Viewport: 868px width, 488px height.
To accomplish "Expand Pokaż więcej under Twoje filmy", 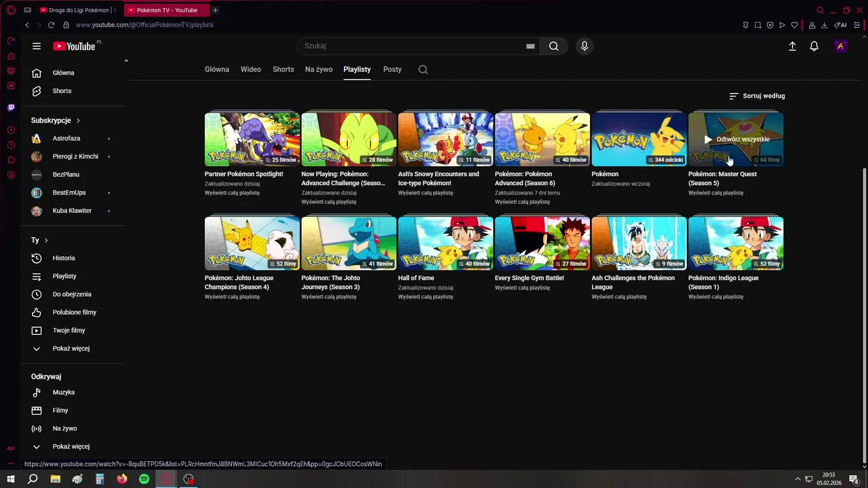I will tap(71, 348).
